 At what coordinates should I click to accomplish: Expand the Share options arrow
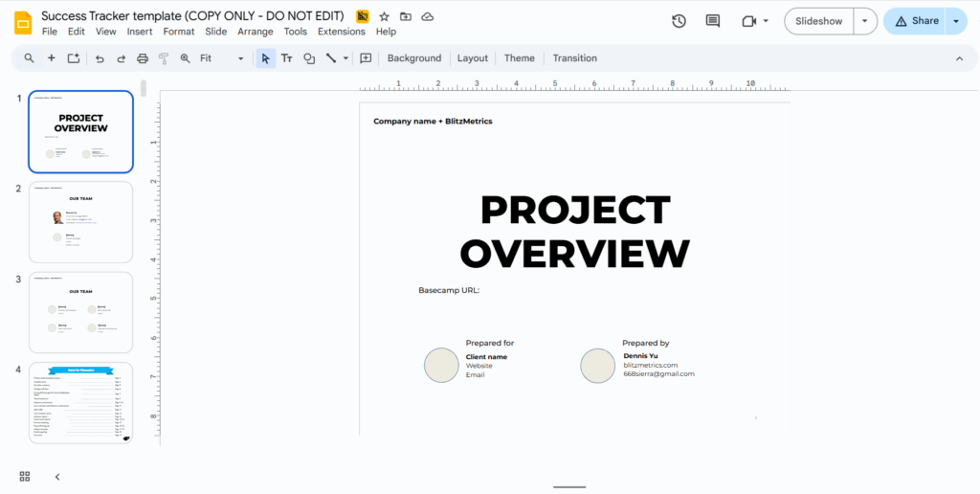956,21
